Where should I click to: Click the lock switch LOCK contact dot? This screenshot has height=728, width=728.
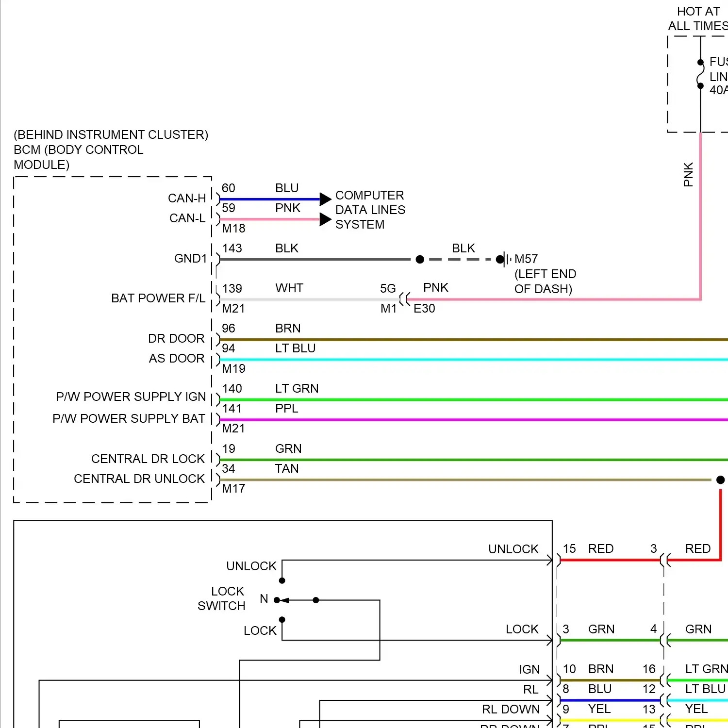click(282, 620)
